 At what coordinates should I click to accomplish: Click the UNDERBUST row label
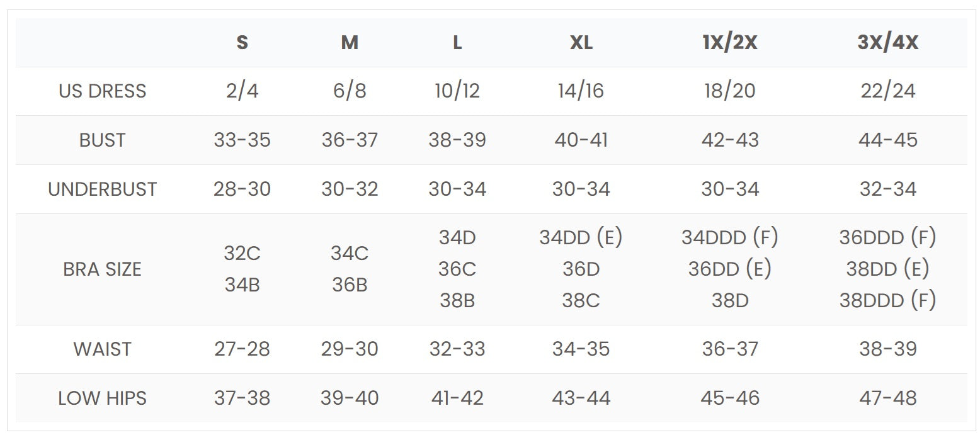102,189
